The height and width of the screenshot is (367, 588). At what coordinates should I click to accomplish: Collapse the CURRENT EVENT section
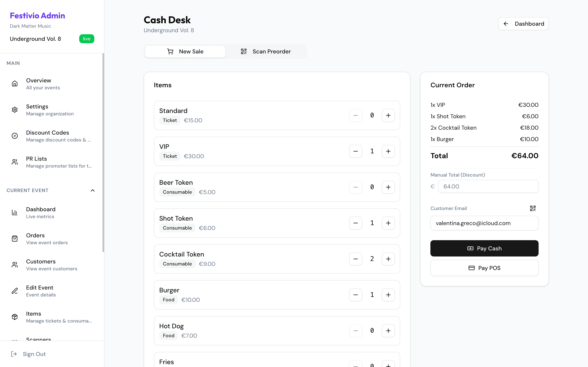(92, 190)
